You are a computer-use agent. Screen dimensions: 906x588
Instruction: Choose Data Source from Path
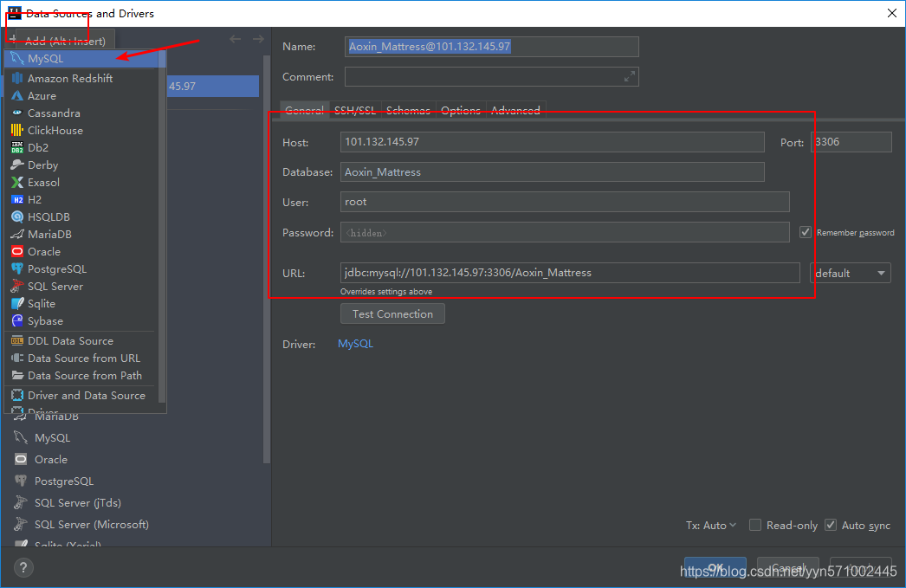tap(81, 376)
